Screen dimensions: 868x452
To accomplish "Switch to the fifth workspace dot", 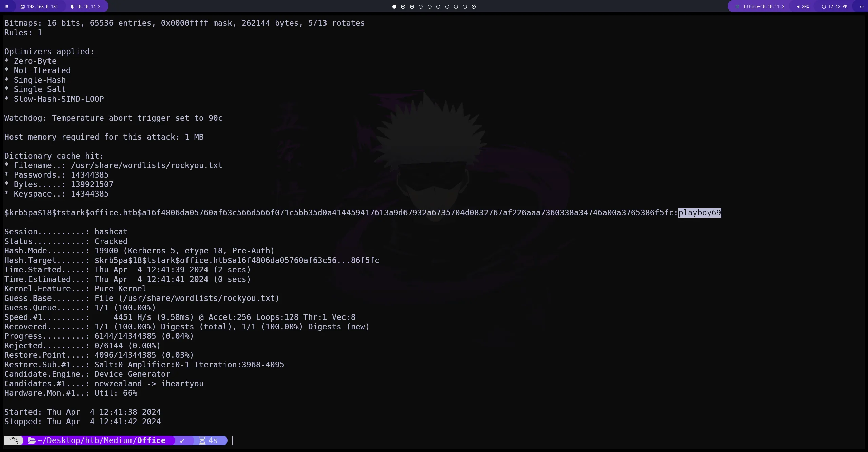I will [x=430, y=7].
